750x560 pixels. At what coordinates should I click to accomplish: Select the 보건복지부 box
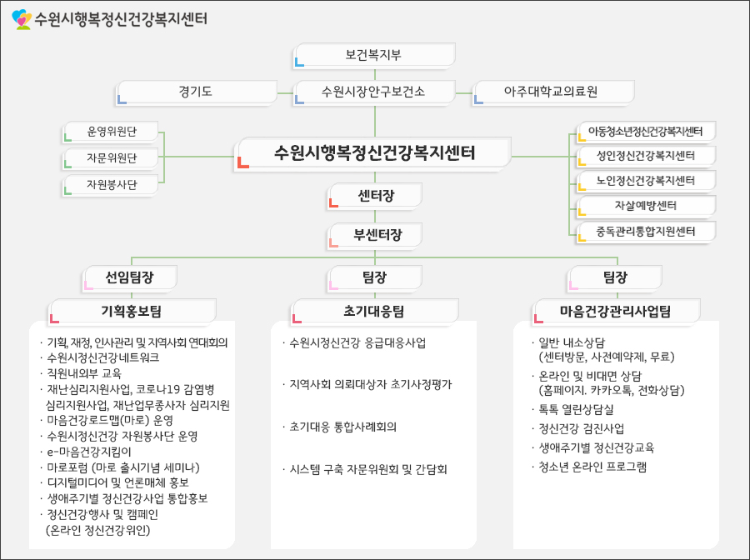pos(374,55)
